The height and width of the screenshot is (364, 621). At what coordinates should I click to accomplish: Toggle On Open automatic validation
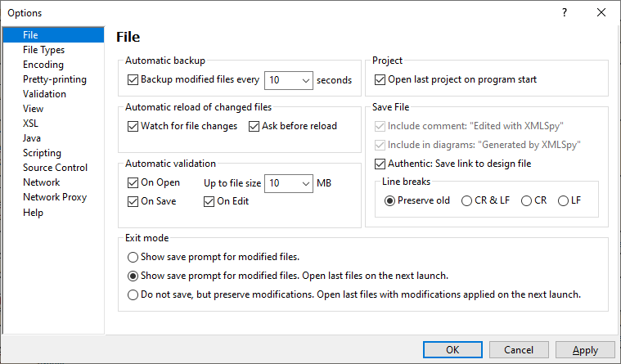click(134, 182)
